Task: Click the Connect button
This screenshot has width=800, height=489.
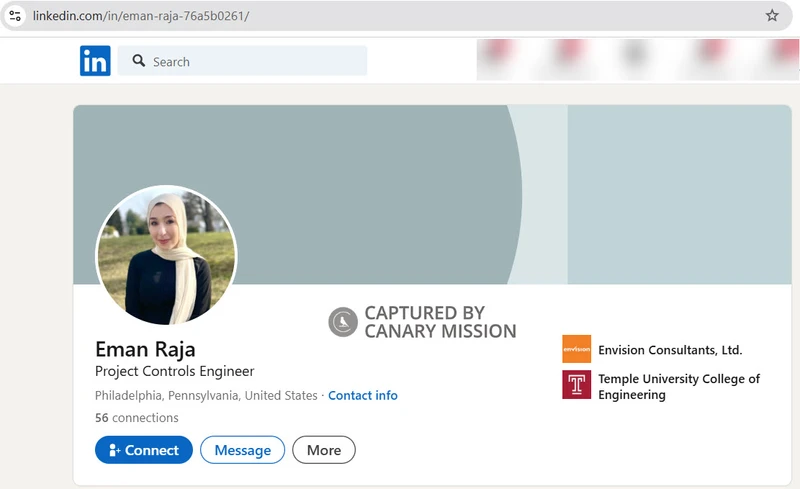Action: coord(144,450)
